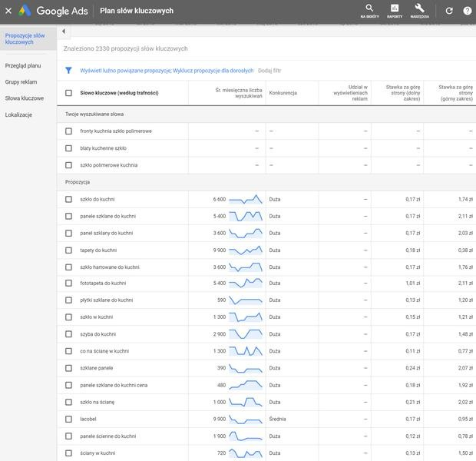This screenshot has height=461, width=476.
Task: Open Grupy reklam section
Action: pos(21,82)
